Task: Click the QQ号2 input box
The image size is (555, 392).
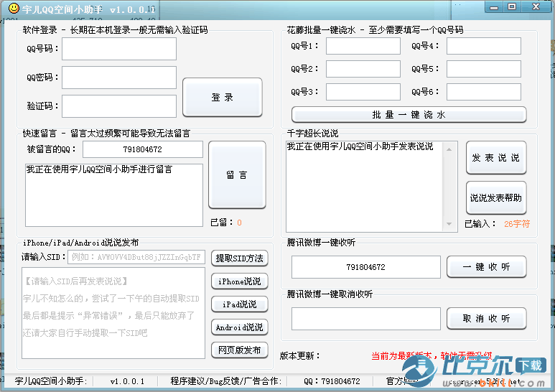Action: click(x=363, y=69)
